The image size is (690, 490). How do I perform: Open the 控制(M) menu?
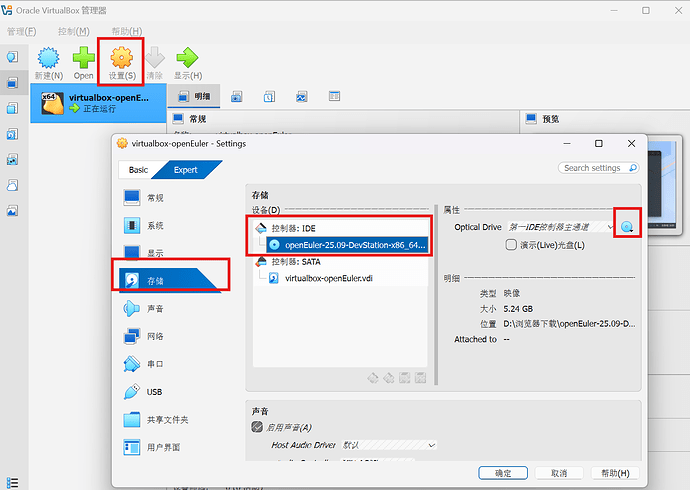point(74,32)
